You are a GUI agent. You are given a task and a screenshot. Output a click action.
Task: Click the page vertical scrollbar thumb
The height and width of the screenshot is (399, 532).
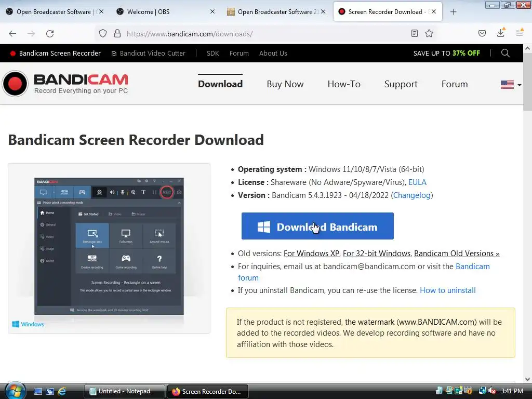pyautogui.click(x=527, y=82)
